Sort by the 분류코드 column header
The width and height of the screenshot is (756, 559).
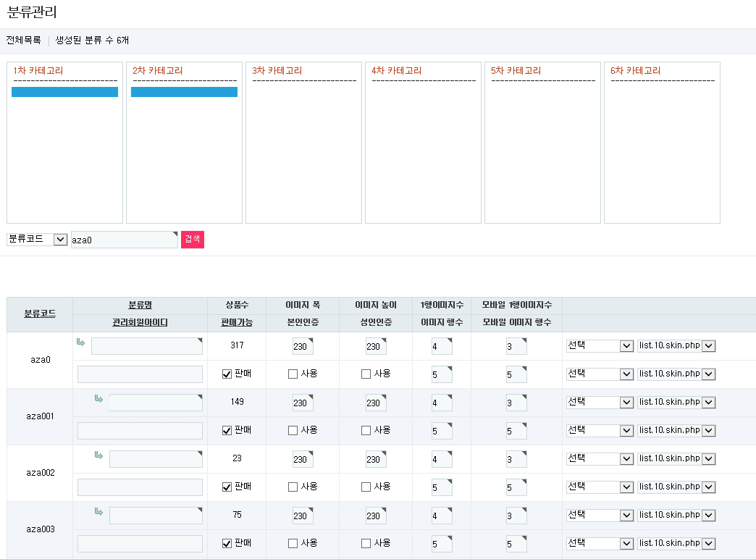(39, 314)
